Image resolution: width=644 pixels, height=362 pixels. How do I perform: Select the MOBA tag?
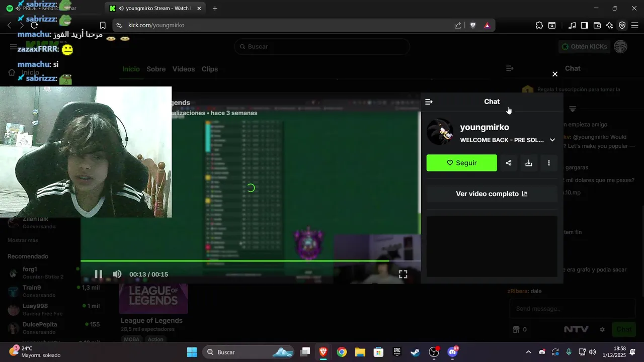[x=132, y=339]
